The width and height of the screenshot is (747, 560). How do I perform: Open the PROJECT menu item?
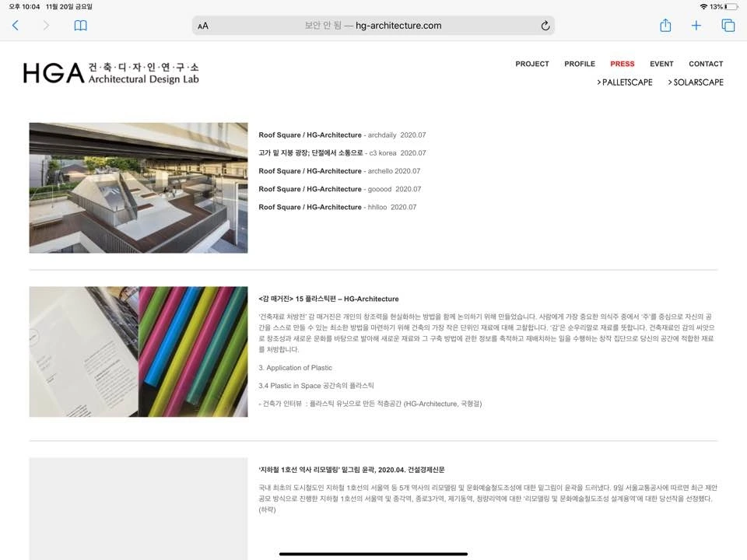coord(532,64)
